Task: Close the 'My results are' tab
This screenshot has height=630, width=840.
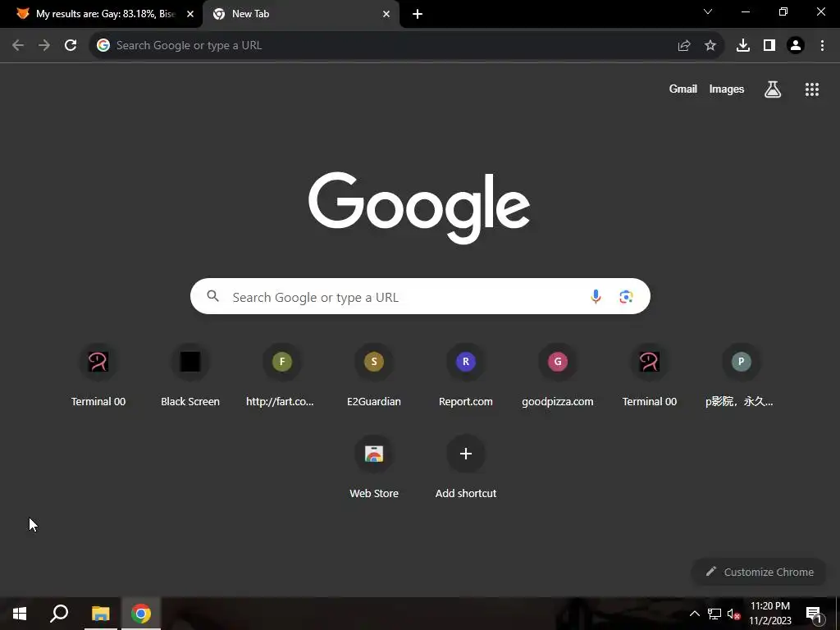Action: click(190, 14)
